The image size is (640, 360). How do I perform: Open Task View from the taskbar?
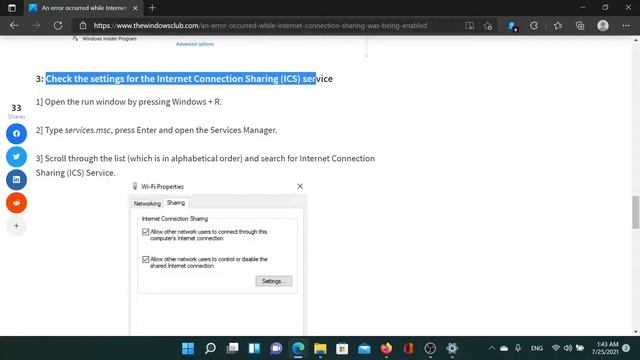[x=232, y=348]
